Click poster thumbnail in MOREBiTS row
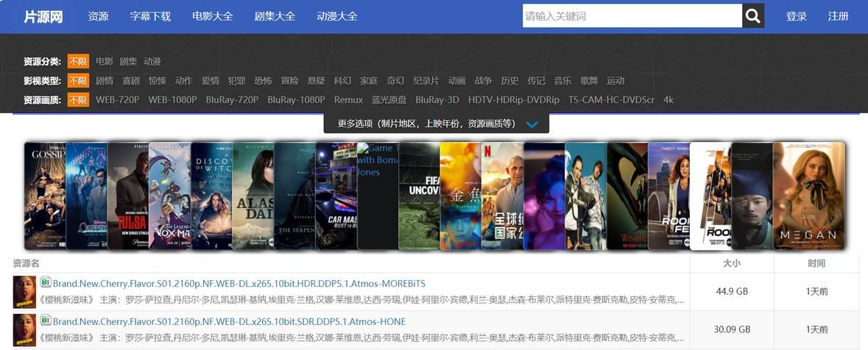Screen dimensions: 868x350 pos(24,292)
